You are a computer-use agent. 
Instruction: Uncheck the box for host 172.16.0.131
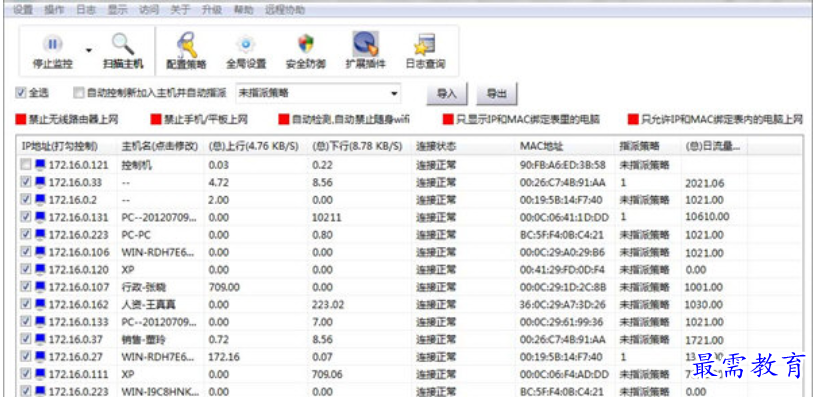point(26,217)
